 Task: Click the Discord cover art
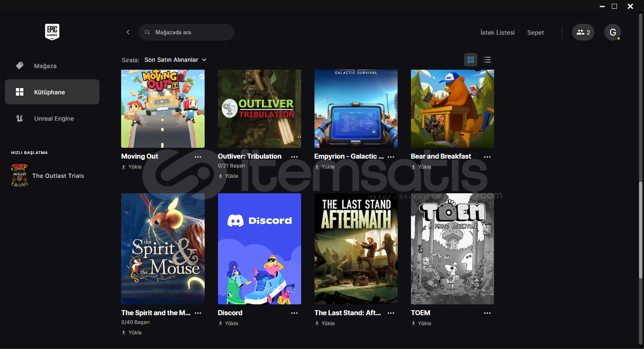259,249
